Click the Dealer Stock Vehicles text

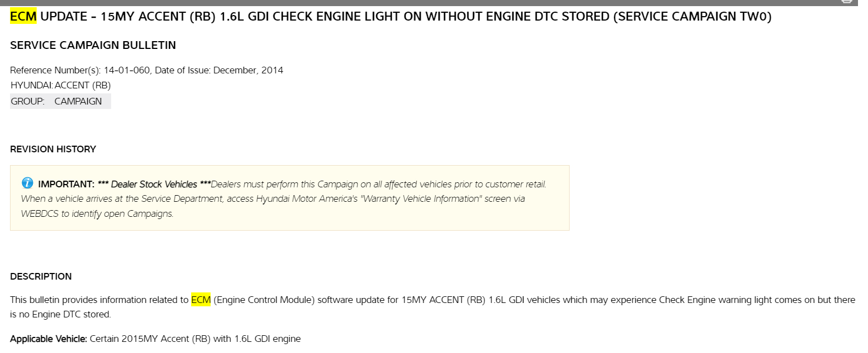click(x=154, y=184)
